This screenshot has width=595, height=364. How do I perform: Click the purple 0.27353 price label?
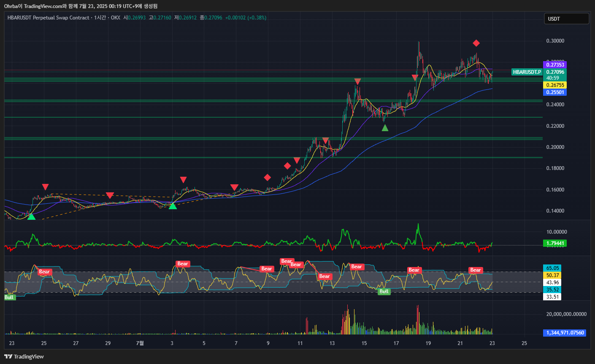point(555,65)
